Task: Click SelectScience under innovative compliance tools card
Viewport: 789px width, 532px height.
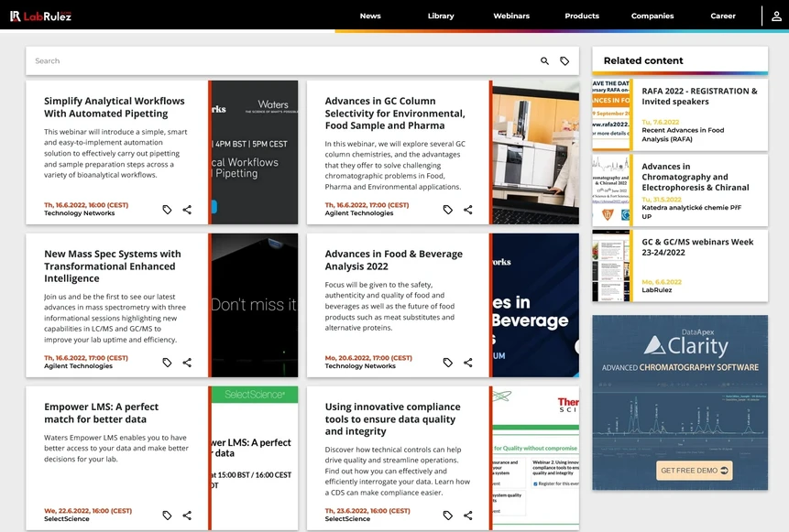Action: pos(347,519)
